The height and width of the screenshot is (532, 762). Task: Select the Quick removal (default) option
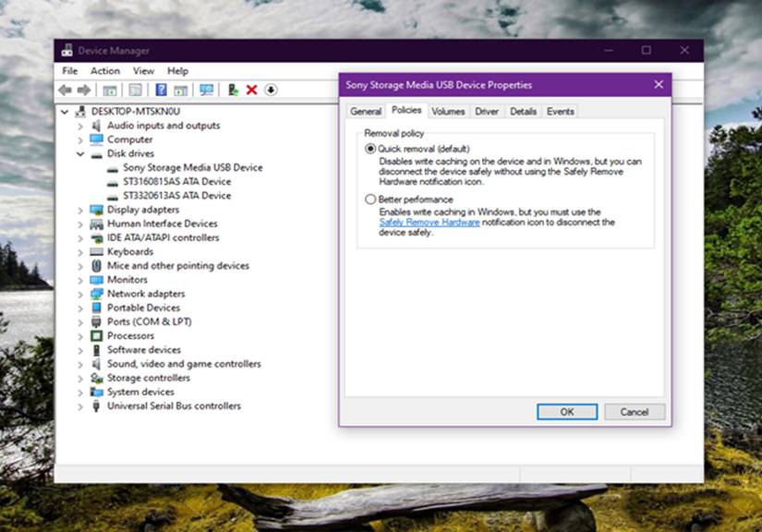pos(371,149)
